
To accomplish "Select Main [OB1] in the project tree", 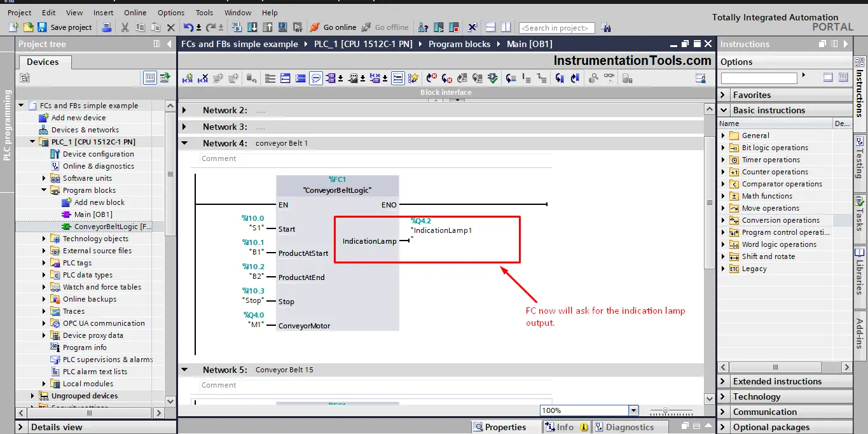I will (87, 214).
